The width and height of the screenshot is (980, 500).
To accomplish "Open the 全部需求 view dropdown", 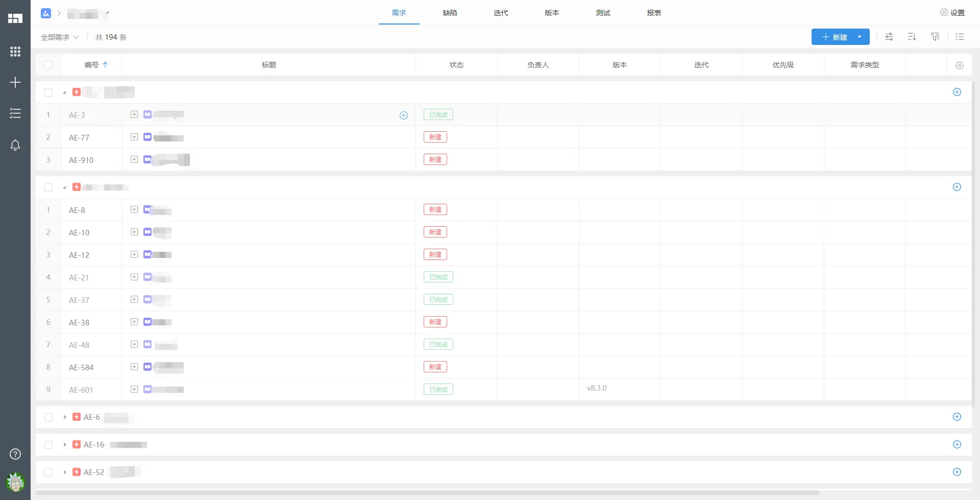I will pyautogui.click(x=60, y=37).
